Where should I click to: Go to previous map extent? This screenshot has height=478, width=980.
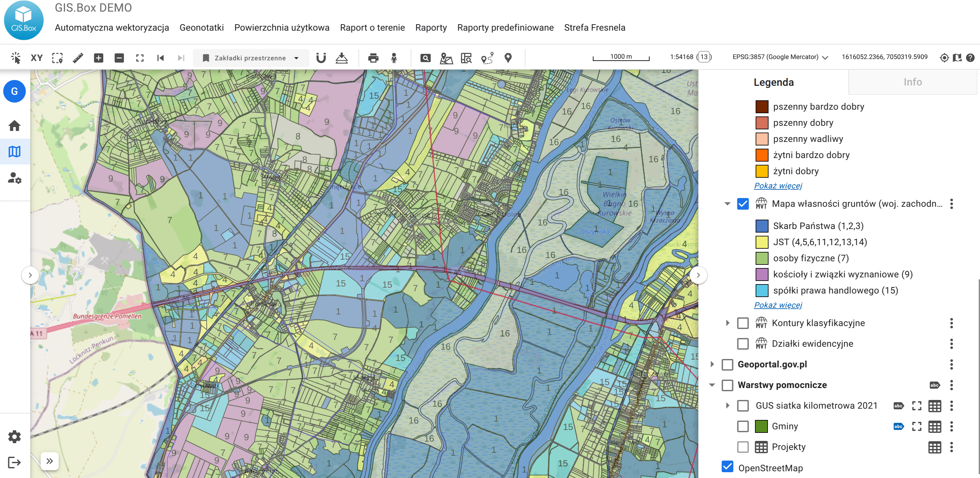161,58
